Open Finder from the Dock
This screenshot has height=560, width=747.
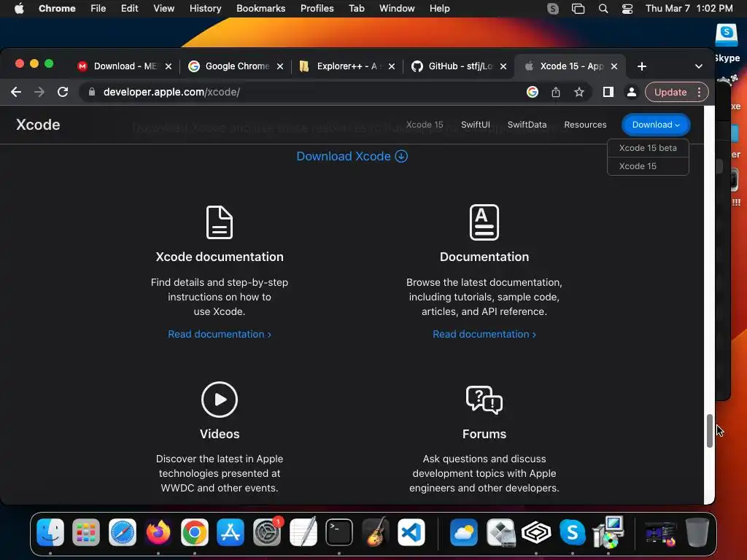[50, 532]
